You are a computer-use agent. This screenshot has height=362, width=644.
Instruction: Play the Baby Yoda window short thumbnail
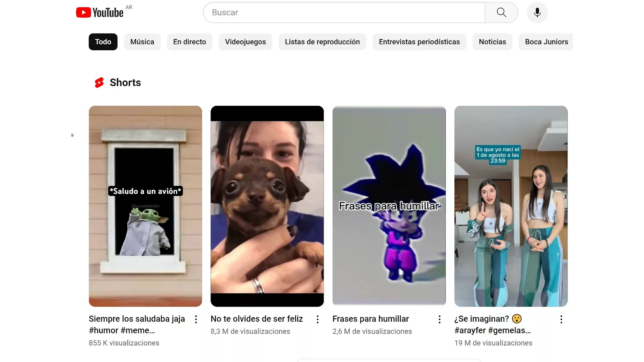tap(145, 206)
